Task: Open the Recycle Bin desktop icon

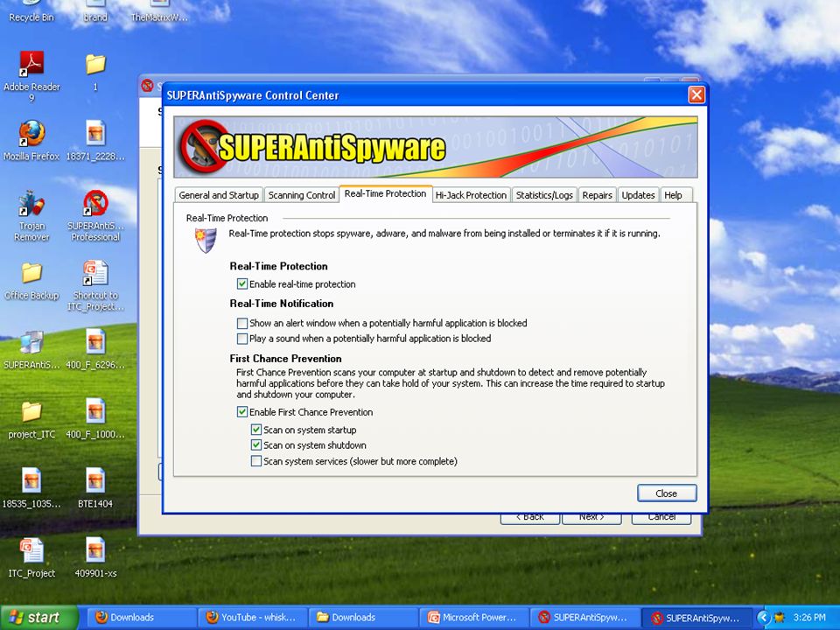Action: coord(31,11)
